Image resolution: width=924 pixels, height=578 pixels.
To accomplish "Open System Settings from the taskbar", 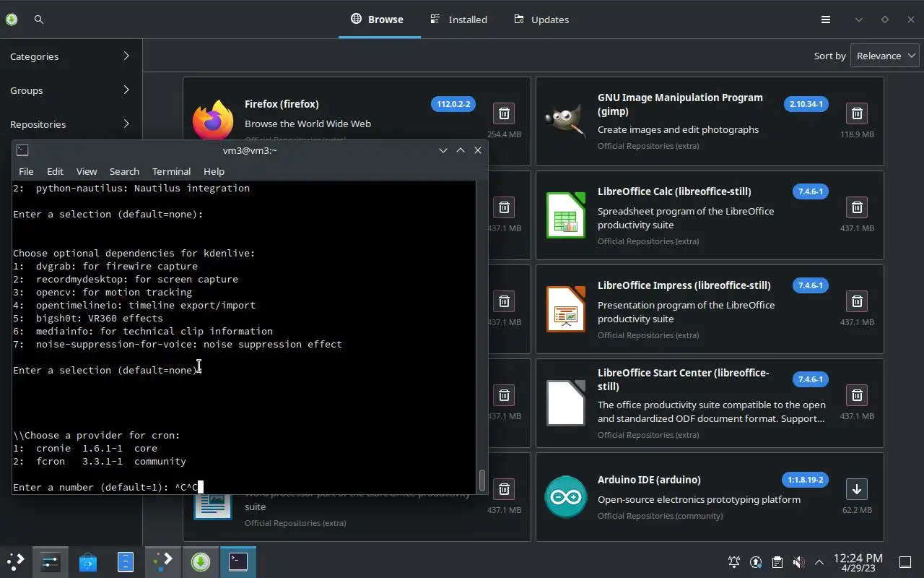I will coord(51,561).
